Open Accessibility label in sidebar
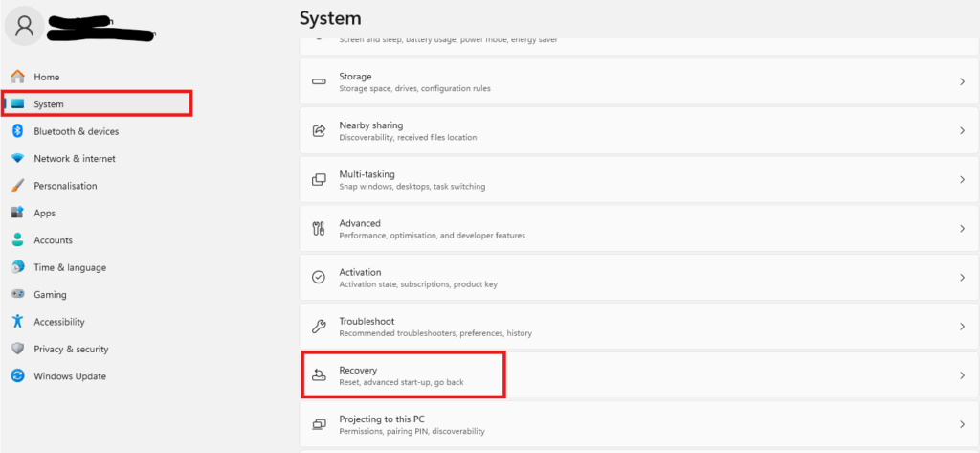The image size is (980, 453). (x=58, y=322)
